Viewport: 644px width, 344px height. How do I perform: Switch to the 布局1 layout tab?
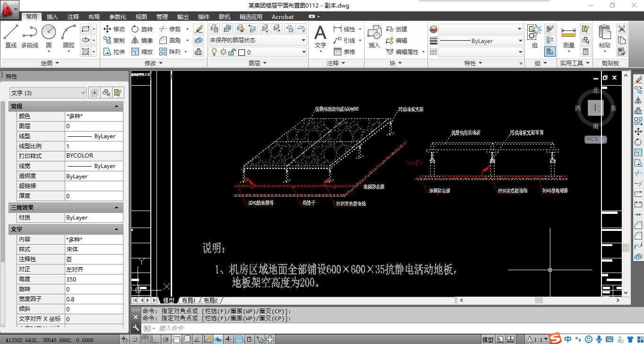pos(189,300)
